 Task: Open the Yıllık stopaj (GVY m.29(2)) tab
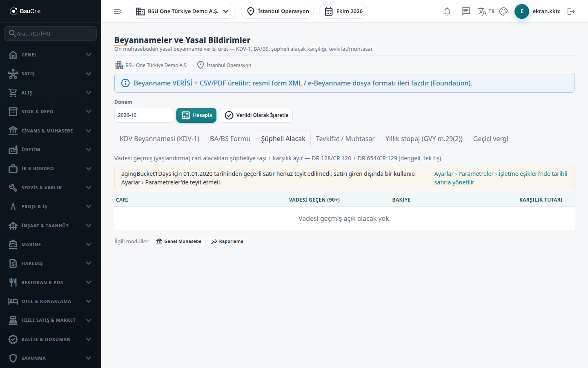[424, 139]
